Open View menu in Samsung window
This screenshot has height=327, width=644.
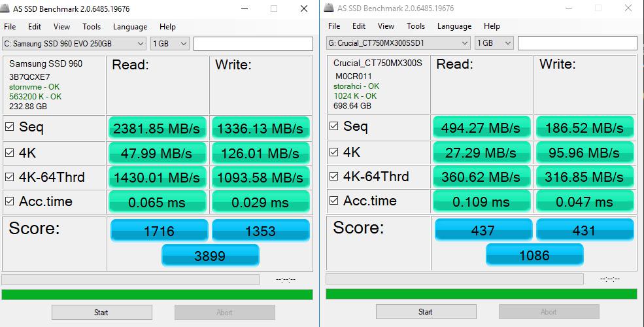pos(61,27)
